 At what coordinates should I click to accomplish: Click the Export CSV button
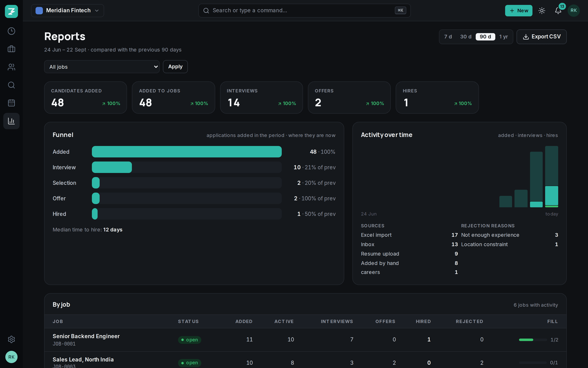coord(541,37)
